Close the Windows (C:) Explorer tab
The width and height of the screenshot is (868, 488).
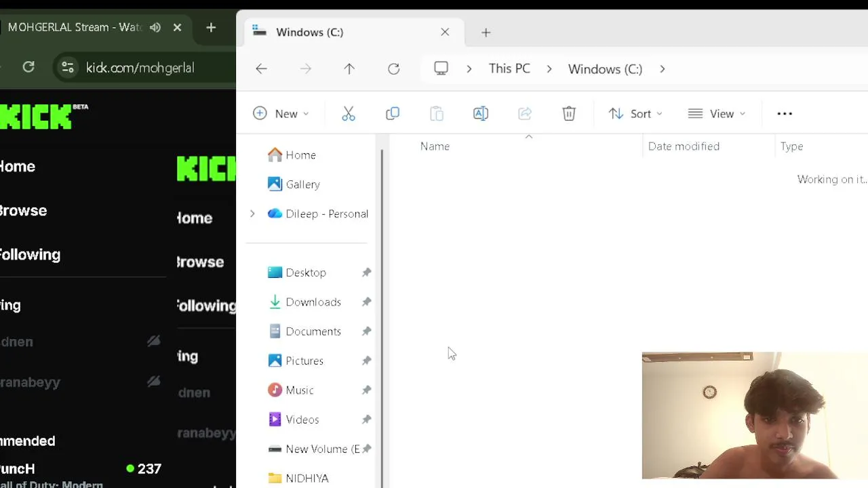(445, 32)
